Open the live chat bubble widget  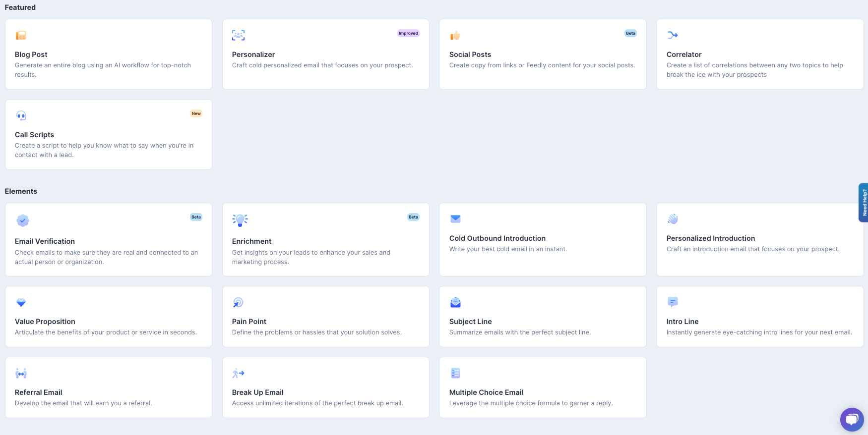[x=852, y=419]
